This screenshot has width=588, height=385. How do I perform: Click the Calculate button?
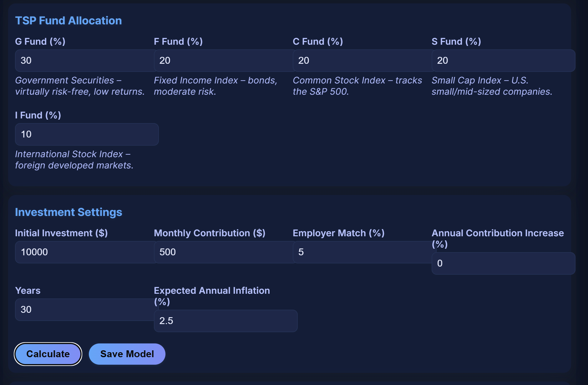click(x=48, y=354)
